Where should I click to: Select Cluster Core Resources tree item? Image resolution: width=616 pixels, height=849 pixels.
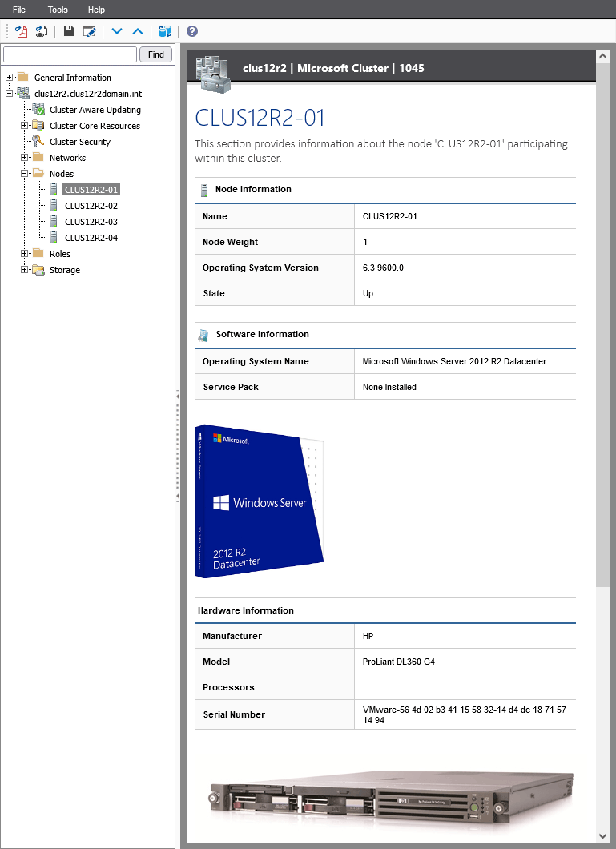coord(95,126)
